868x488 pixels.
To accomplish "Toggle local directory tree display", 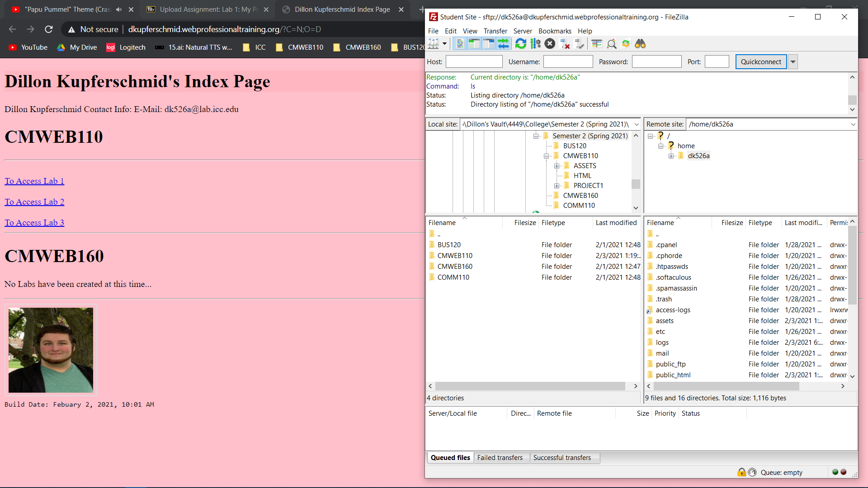I will pyautogui.click(x=474, y=44).
